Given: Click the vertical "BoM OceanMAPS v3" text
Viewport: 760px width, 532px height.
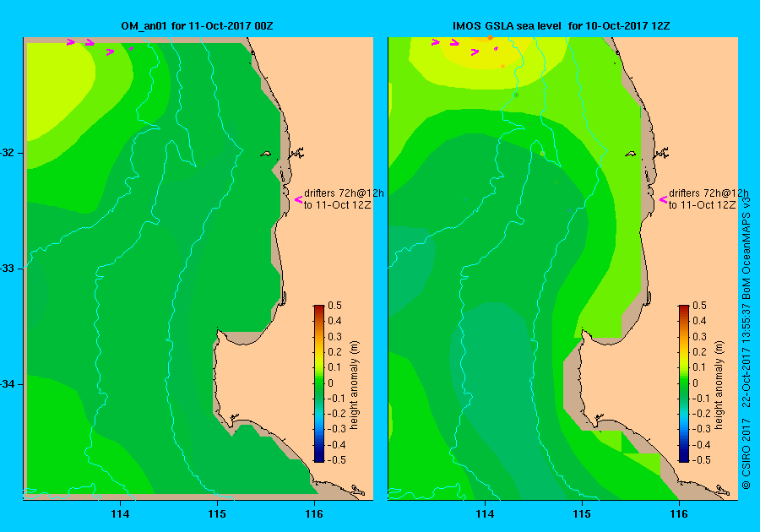Looking at the screenshot, I should pyautogui.click(x=746, y=247).
